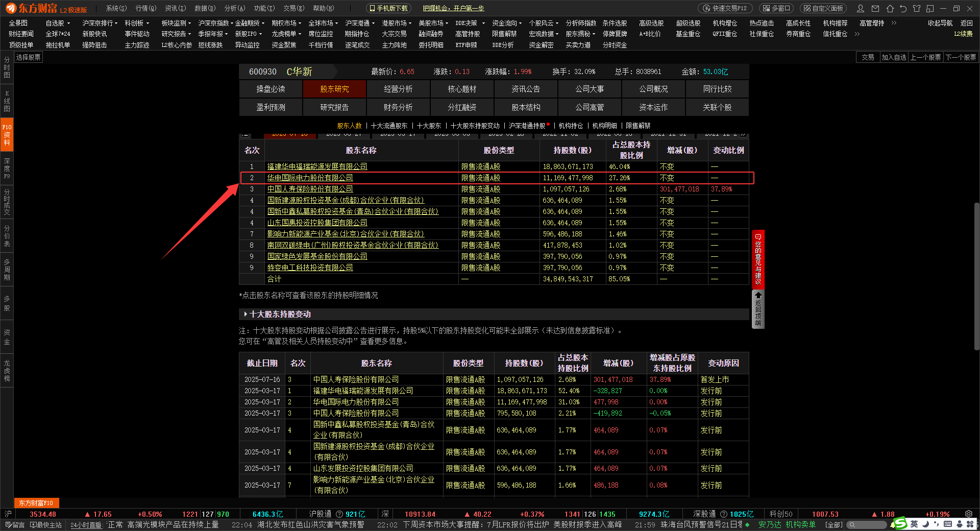Click the [全部] filter in bottom bar
This screenshot has width=980, height=531.
tap(834, 525)
